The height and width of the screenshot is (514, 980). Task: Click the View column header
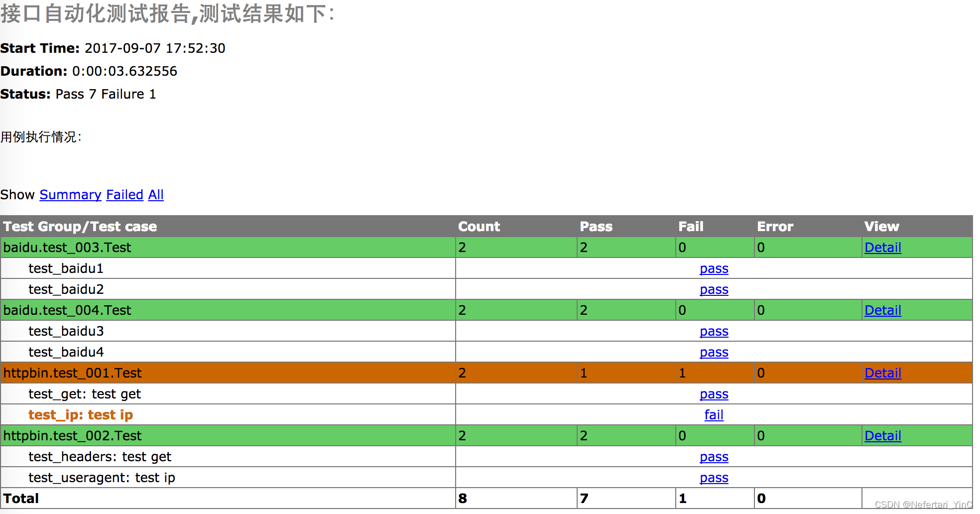tap(881, 227)
